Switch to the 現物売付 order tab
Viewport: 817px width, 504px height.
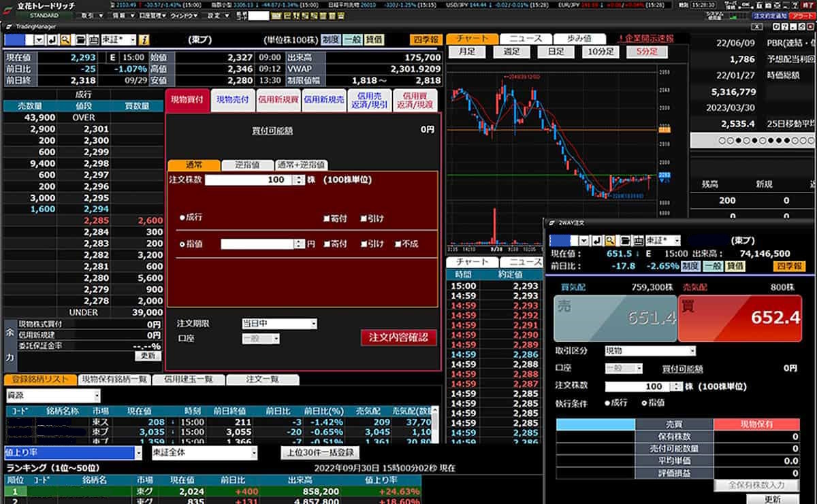(x=233, y=100)
